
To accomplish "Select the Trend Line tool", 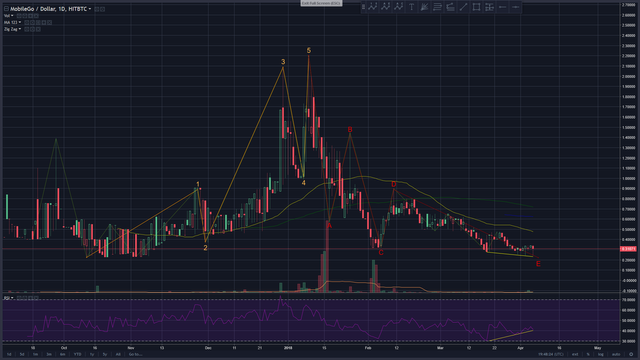I will pos(463,7).
